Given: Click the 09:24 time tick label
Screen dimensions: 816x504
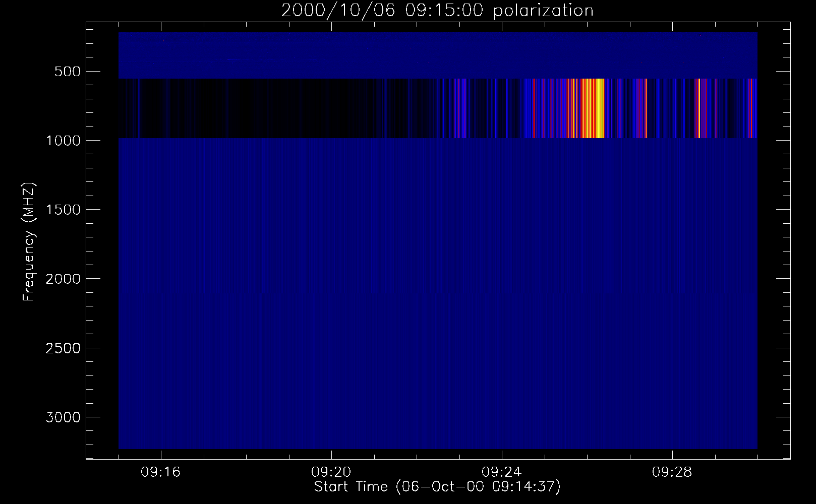Looking at the screenshot, I should pos(502,472).
